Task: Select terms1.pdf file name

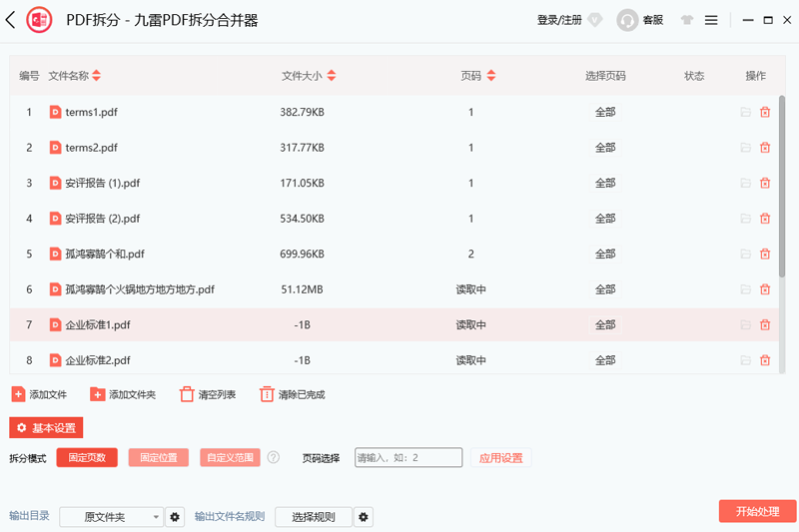Action: pyautogui.click(x=91, y=112)
